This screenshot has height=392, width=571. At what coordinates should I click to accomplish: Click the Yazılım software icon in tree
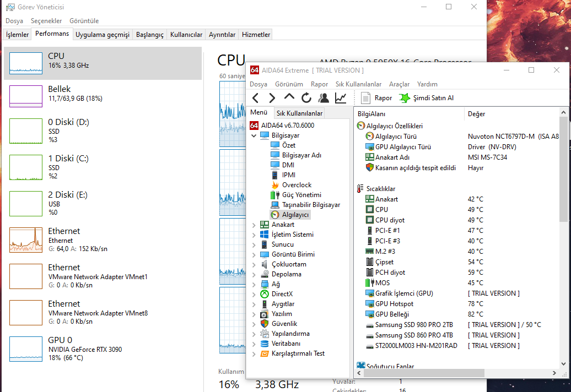pos(265,314)
